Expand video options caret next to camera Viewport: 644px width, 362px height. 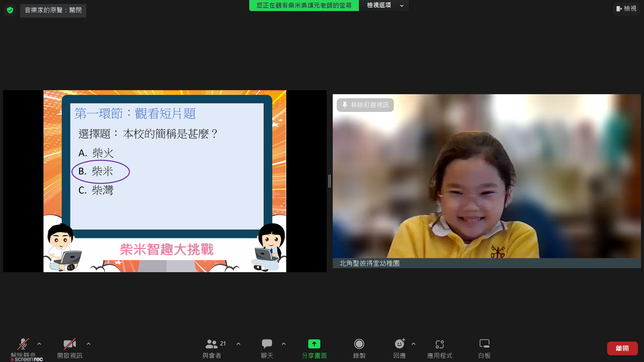pos(89,344)
